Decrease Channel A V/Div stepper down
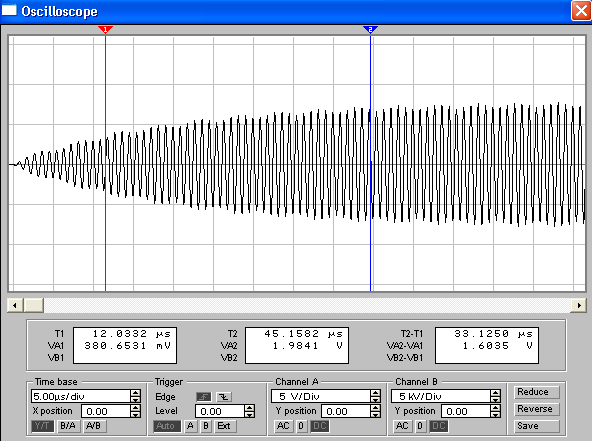 click(375, 399)
